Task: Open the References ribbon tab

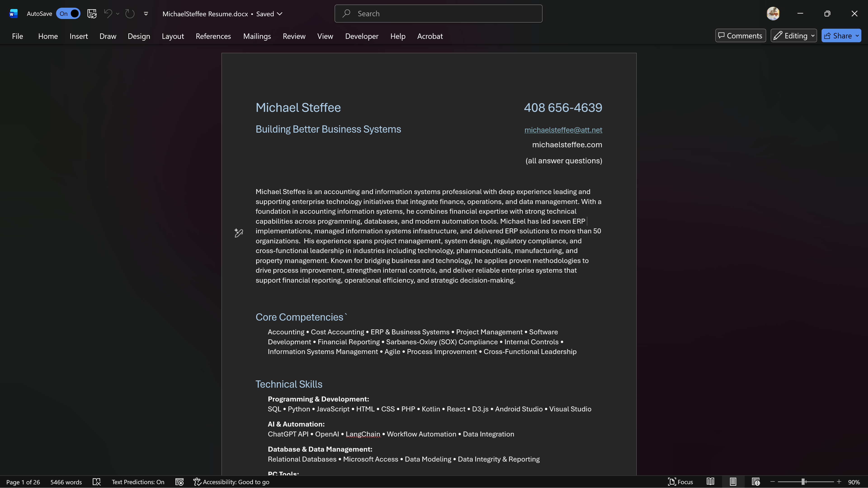Action: pyautogui.click(x=213, y=36)
